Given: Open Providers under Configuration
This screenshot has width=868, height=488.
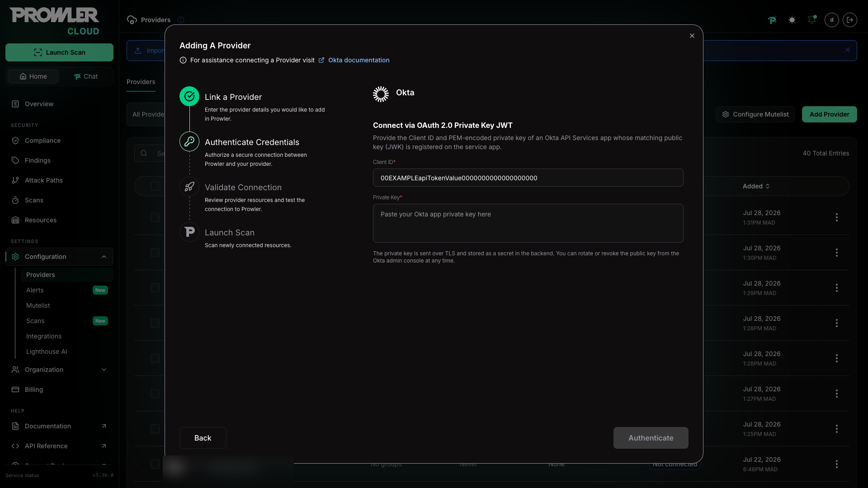Looking at the screenshot, I should (67, 275).
